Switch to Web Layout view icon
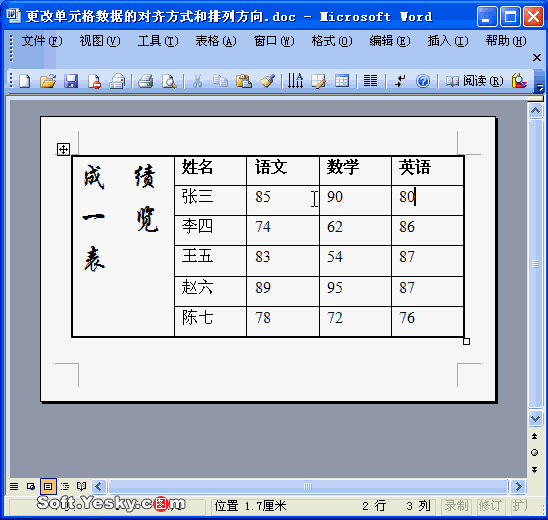548x520 pixels. [x=31, y=486]
